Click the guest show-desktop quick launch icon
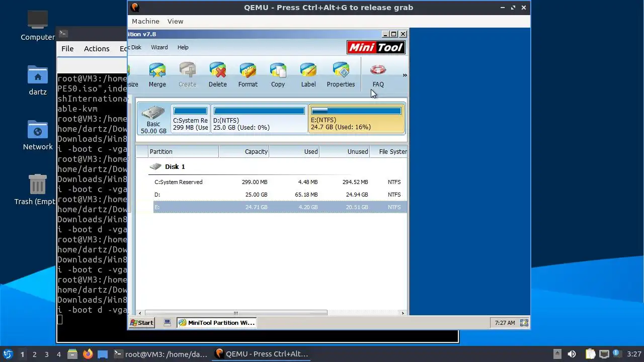 pos(167,323)
